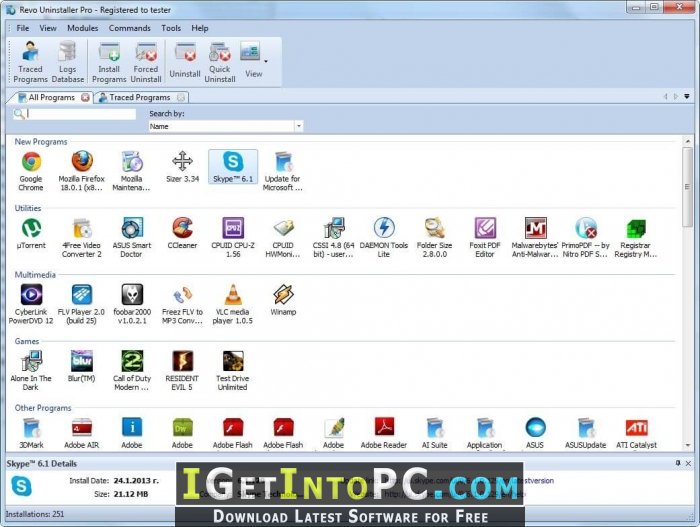Click the Uninstall toolbar button
700x527 pixels.
click(x=185, y=62)
